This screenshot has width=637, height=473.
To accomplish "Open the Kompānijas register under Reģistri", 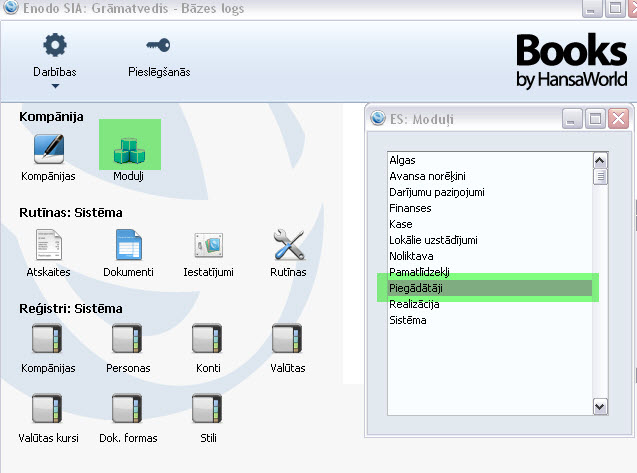I will [x=47, y=338].
